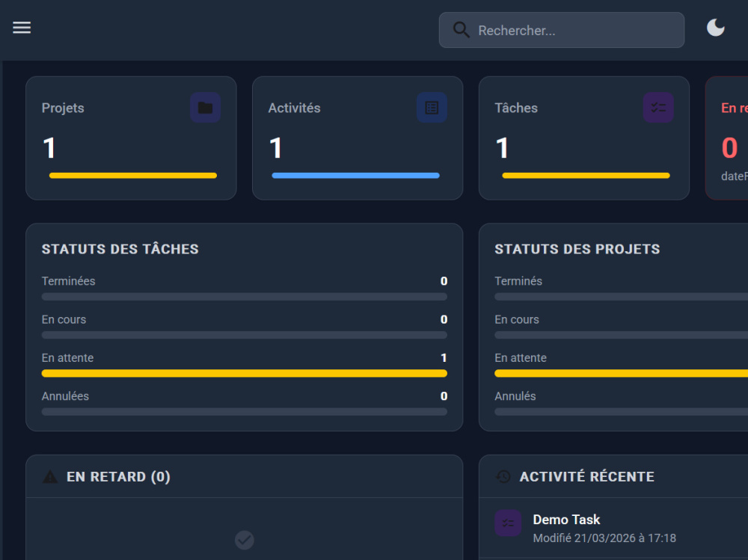
Task: Click the yellow progress bar in the Tâches card
Action: coord(586,176)
